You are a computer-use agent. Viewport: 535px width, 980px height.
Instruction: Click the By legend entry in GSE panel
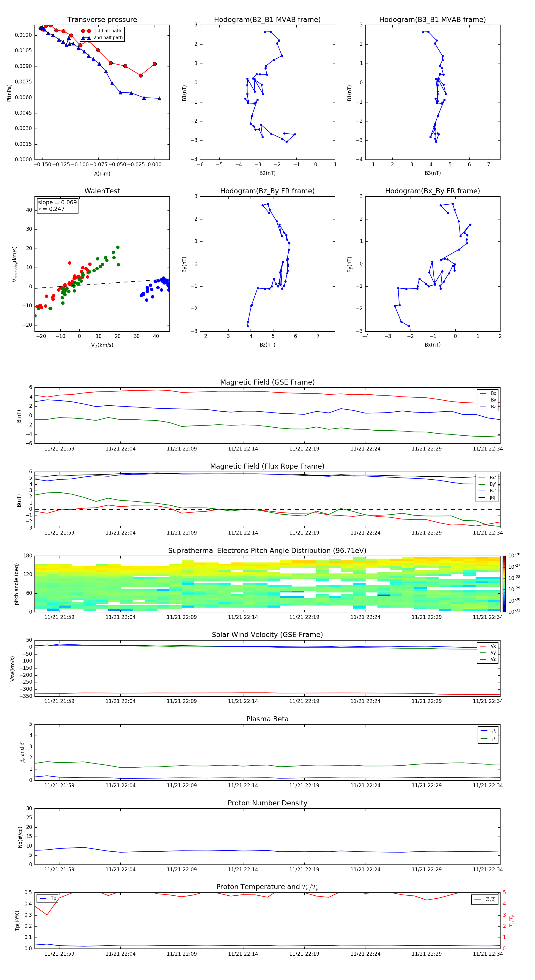click(488, 400)
